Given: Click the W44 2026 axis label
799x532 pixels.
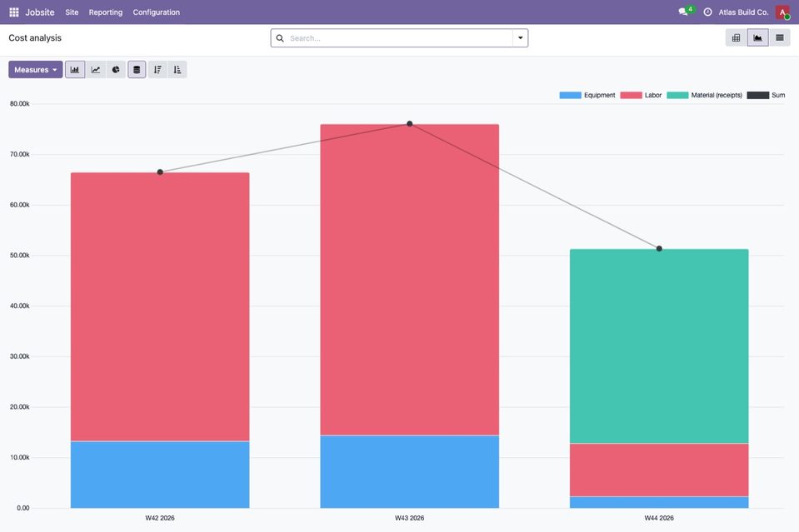Looking at the screenshot, I should pyautogui.click(x=659, y=518).
